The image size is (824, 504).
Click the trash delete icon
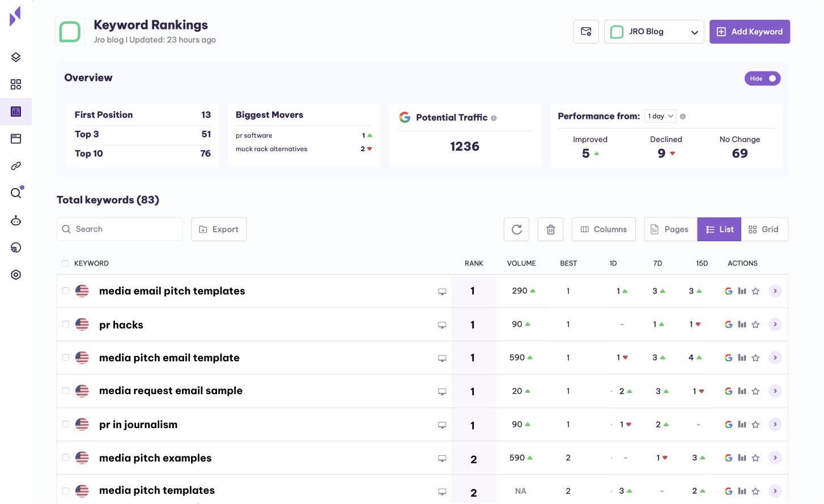coord(550,229)
